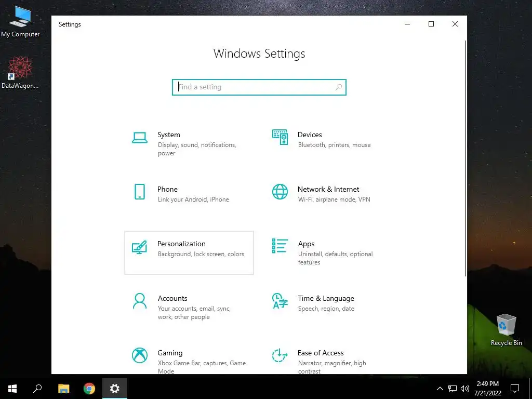The height and width of the screenshot is (399, 532).
Task: Select the My Computer desktop icon
Action: 20,22
